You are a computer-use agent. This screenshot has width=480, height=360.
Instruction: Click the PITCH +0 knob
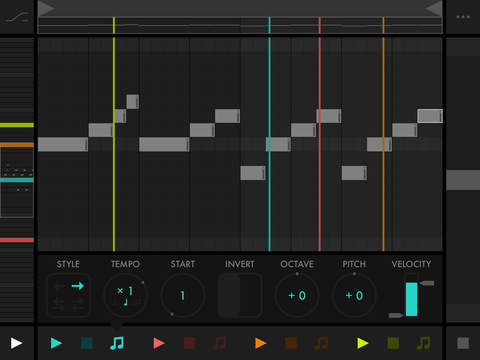(x=354, y=295)
